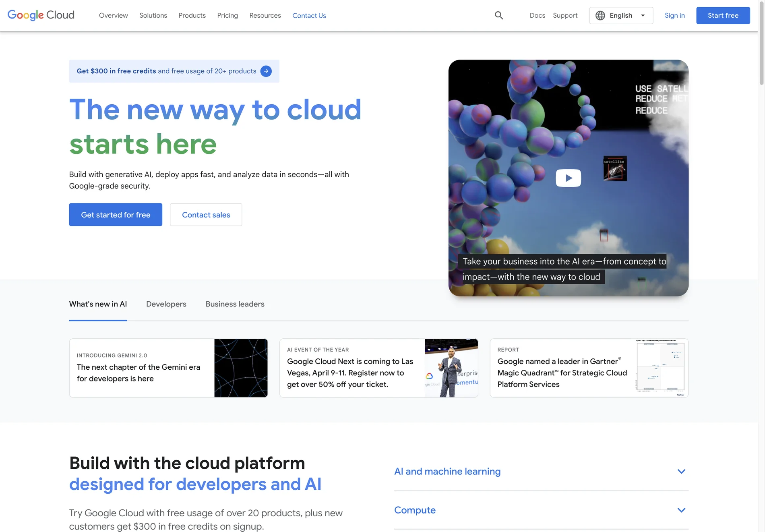This screenshot has height=532, width=765.
Task: Play the hero video
Action: click(568, 178)
